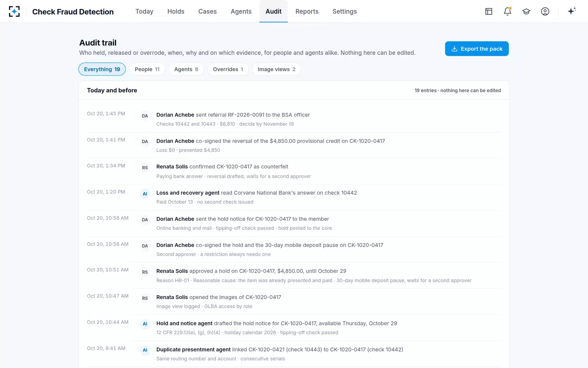This screenshot has width=588, height=368.
Task: Filter audit trail by People
Action: point(147,69)
